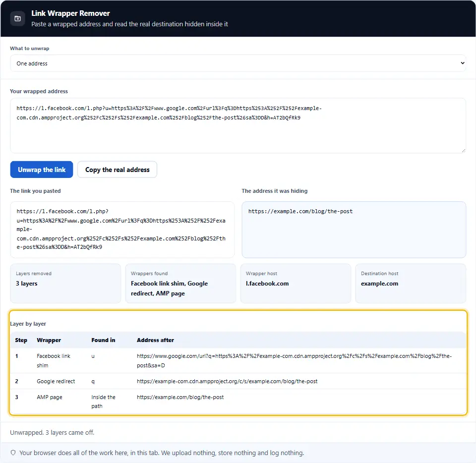Click 'AMP page' table cell
This screenshot has width=476, height=463.
[50, 397]
